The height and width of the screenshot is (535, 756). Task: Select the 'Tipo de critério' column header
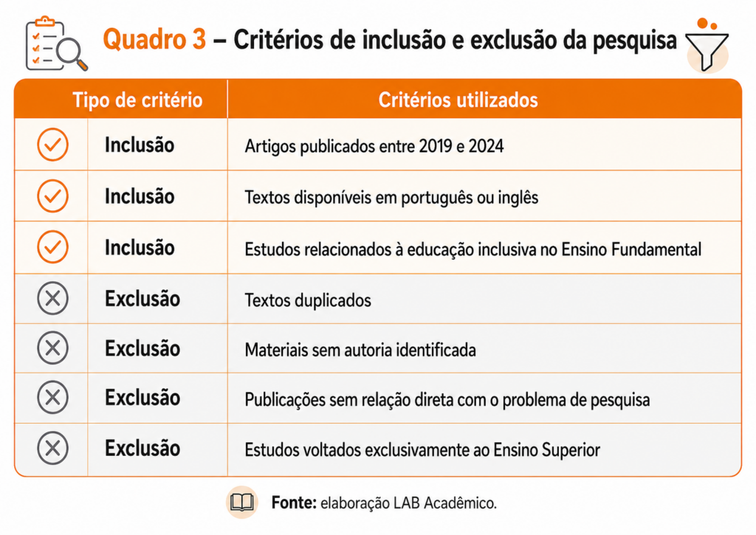tap(137, 100)
